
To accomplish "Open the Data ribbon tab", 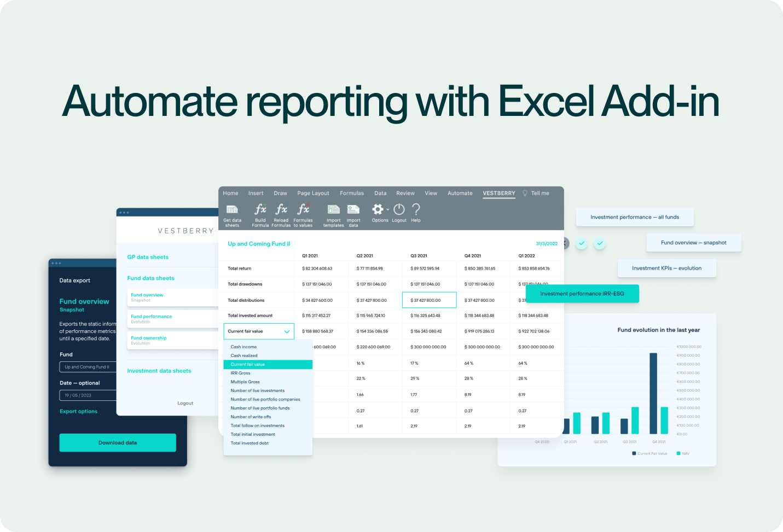I will point(380,193).
